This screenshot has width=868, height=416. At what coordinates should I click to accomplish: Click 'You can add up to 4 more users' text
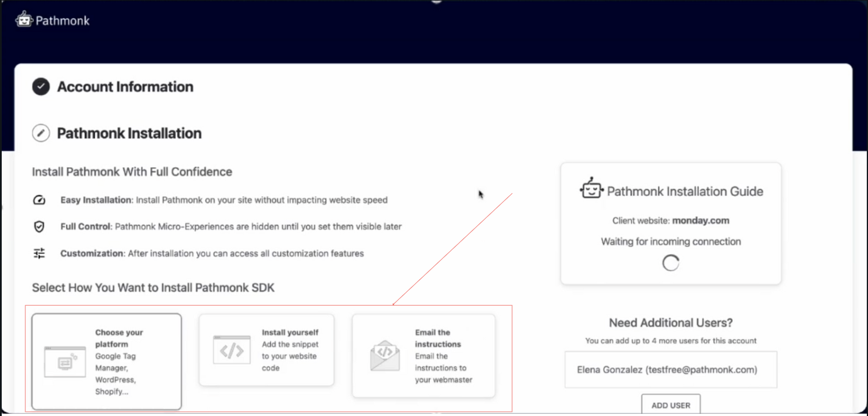[671, 341]
